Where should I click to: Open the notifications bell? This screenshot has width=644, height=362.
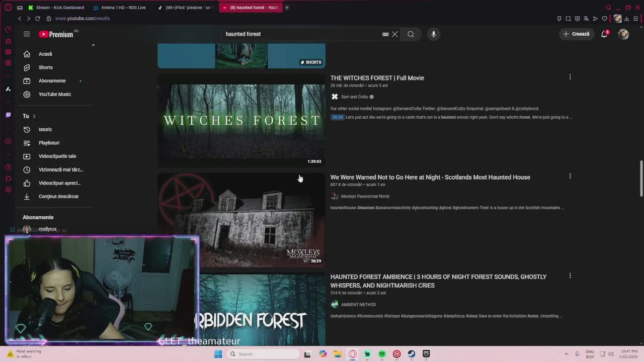[604, 34]
